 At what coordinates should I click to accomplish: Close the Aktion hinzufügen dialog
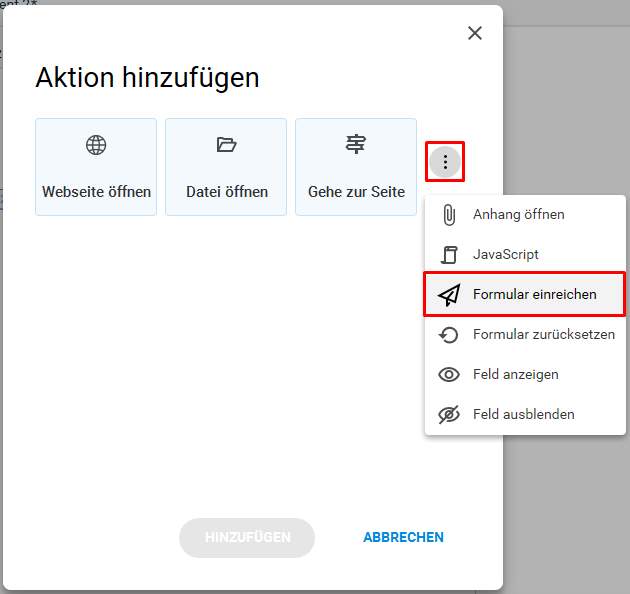pos(475,33)
